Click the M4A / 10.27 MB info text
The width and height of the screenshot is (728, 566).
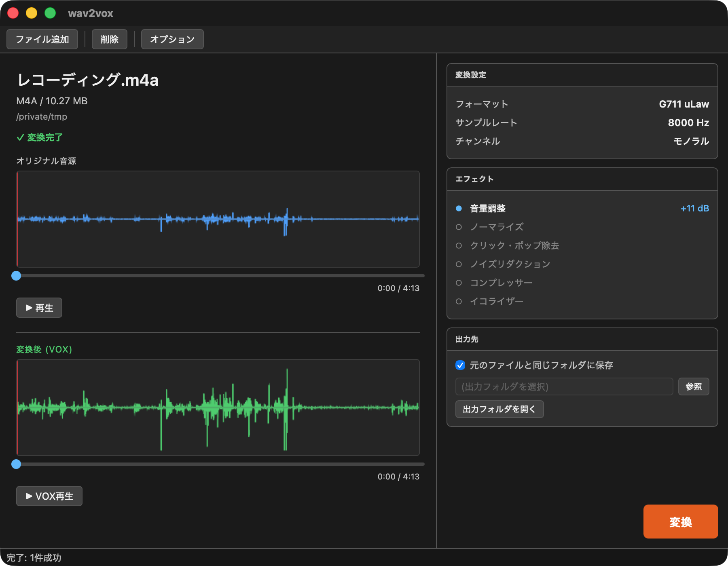[52, 101]
